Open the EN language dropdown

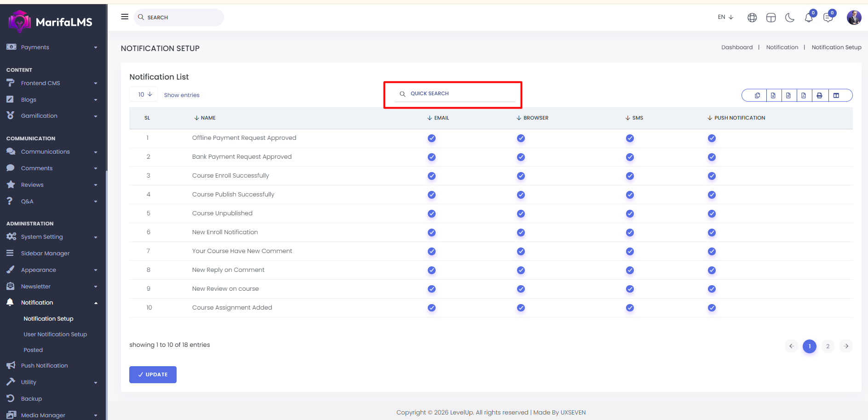[x=725, y=17]
